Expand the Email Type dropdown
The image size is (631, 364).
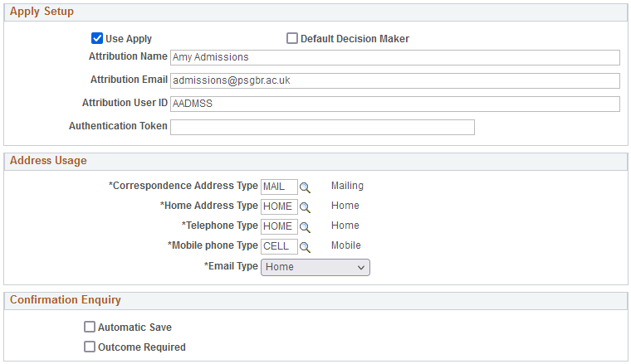[315, 267]
